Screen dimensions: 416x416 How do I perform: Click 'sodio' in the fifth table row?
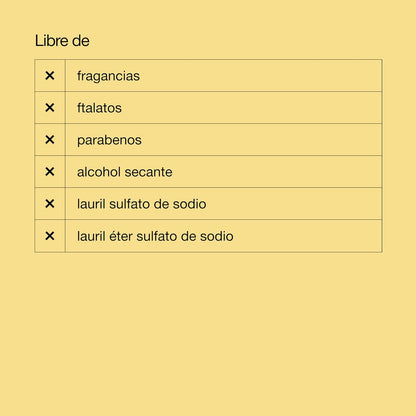pos(190,204)
